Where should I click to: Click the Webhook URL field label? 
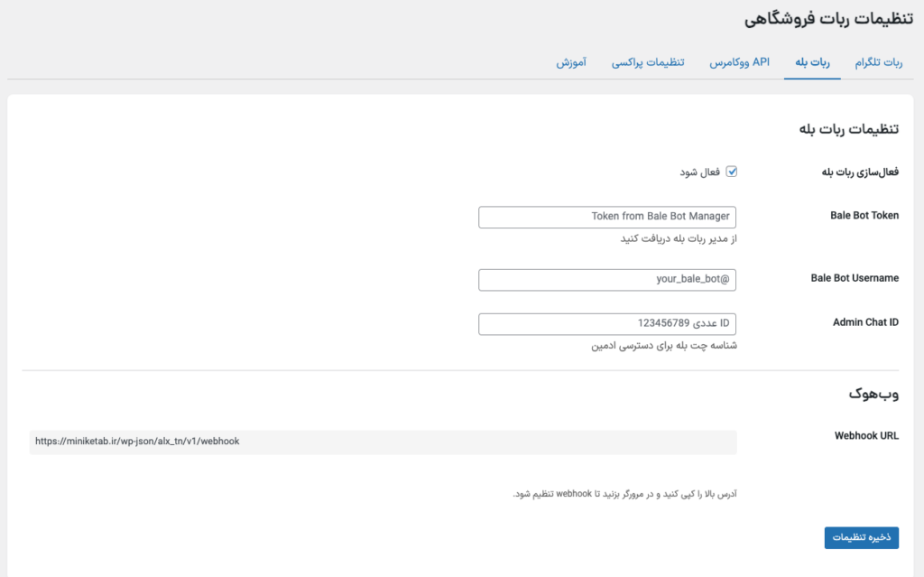pos(866,435)
